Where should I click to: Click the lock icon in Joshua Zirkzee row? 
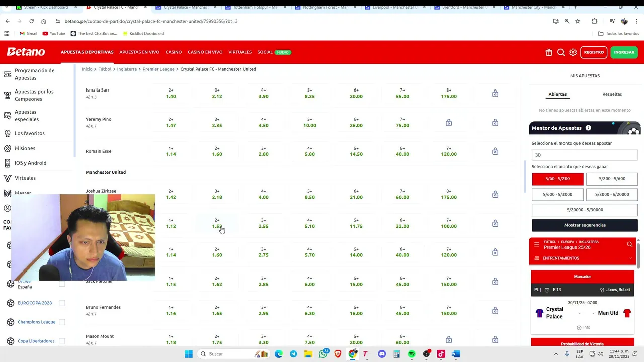(x=495, y=194)
